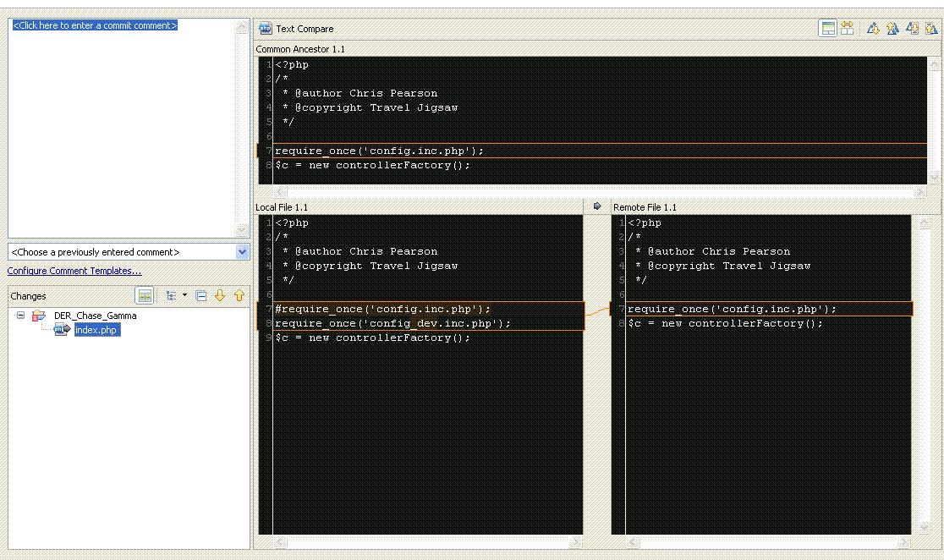
Task: Click require_once('config.inc.php') line in Remote File
Action: pyautogui.click(x=732, y=309)
